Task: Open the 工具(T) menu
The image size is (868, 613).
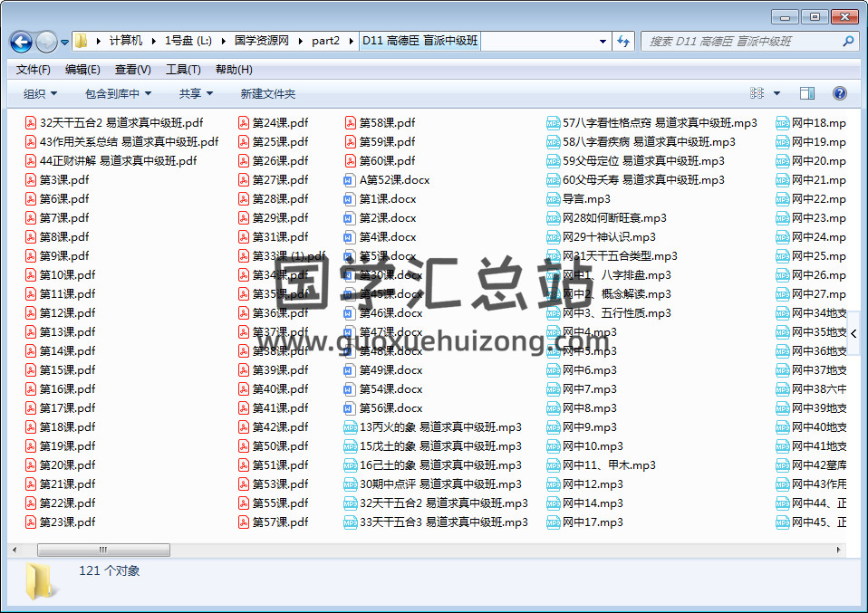Action: pyautogui.click(x=183, y=70)
